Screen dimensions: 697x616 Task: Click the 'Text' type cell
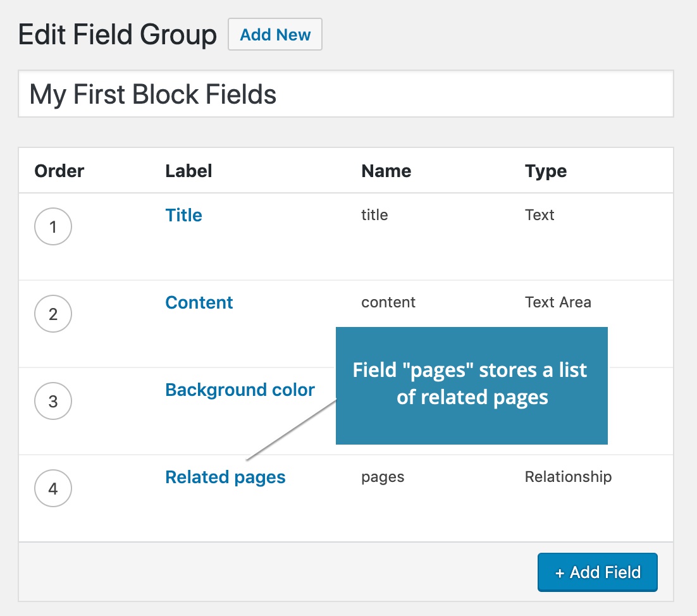click(x=540, y=215)
